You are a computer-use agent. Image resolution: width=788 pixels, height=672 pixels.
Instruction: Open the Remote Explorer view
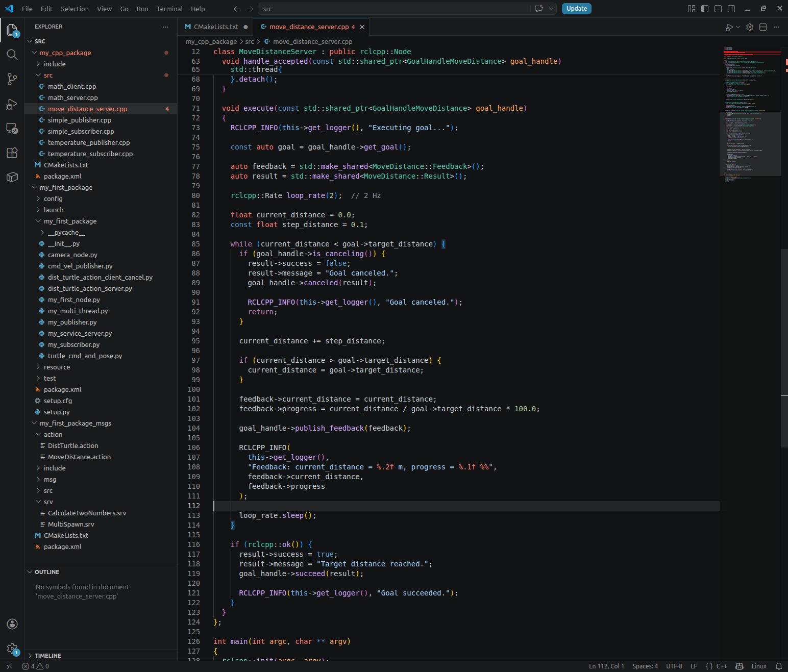click(12, 128)
